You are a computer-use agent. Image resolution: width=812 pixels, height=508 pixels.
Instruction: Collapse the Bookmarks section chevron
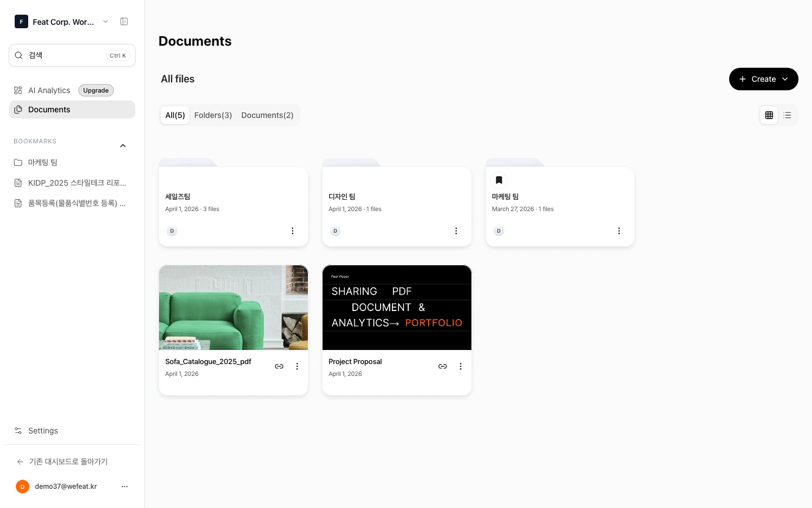pyautogui.click(x=123, y=146)
